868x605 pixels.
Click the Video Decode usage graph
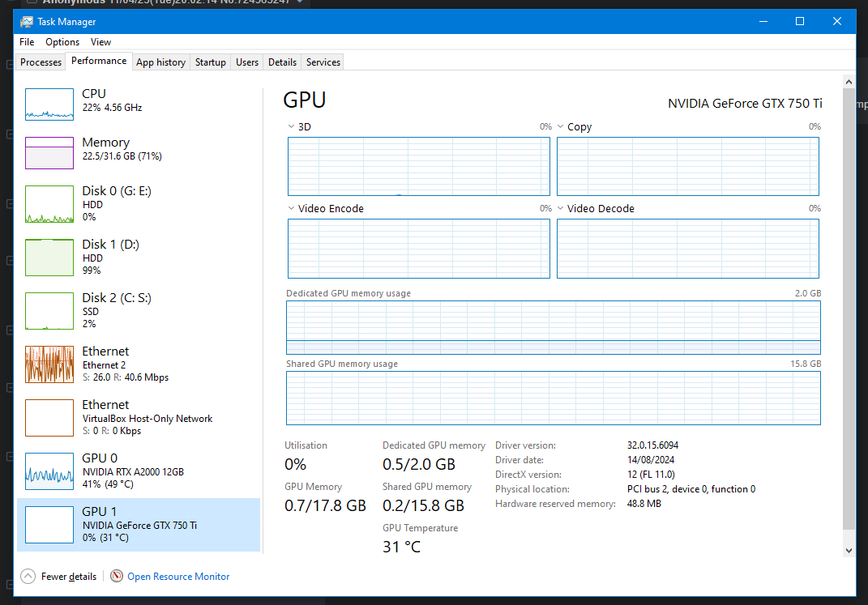tap(687, 249)
